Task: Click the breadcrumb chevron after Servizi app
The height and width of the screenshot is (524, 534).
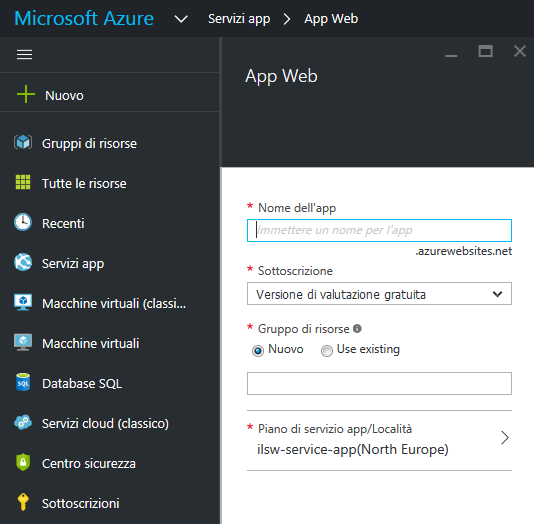Action: (287, 19)
